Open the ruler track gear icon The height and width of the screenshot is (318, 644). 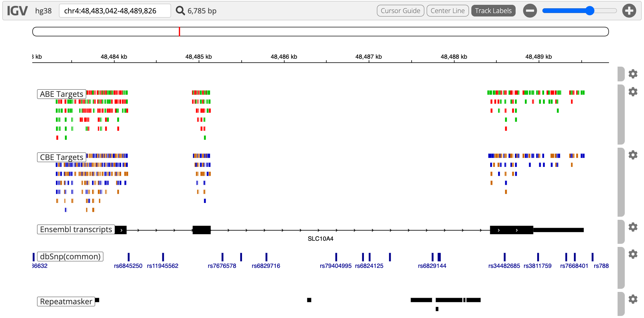click(x=633, y=74)
